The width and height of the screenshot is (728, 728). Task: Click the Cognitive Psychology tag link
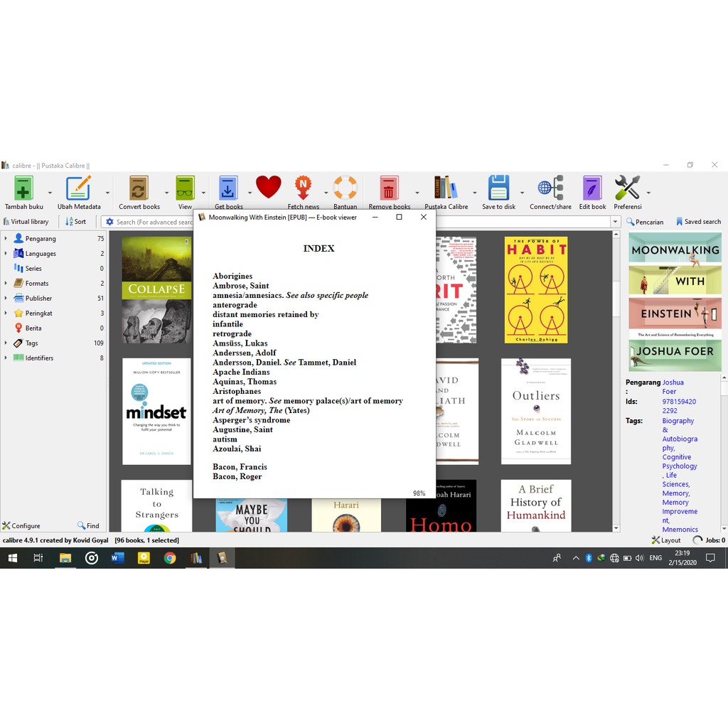pos(679,461)
